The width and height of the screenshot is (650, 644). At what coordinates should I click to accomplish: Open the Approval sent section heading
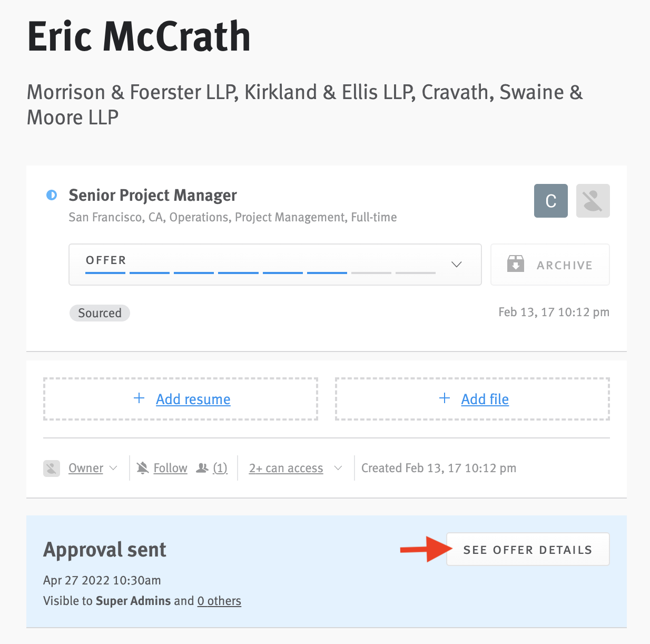104,549
